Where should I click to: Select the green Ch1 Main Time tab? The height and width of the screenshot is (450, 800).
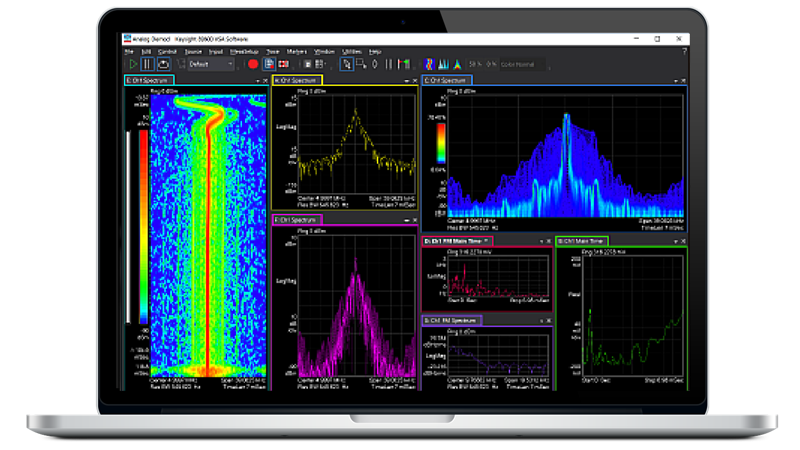[582, 241]
